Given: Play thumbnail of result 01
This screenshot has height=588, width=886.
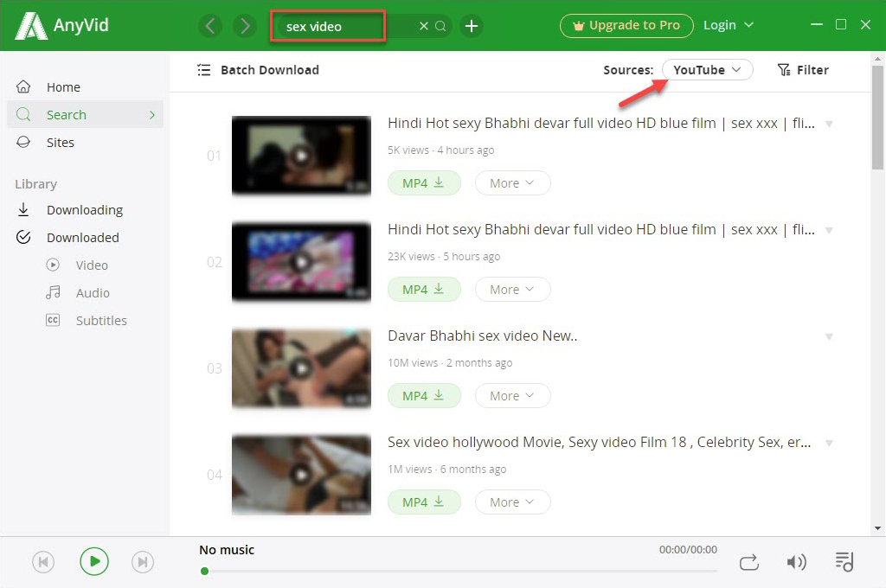Looking at the screenshot, I should (301, 156).
